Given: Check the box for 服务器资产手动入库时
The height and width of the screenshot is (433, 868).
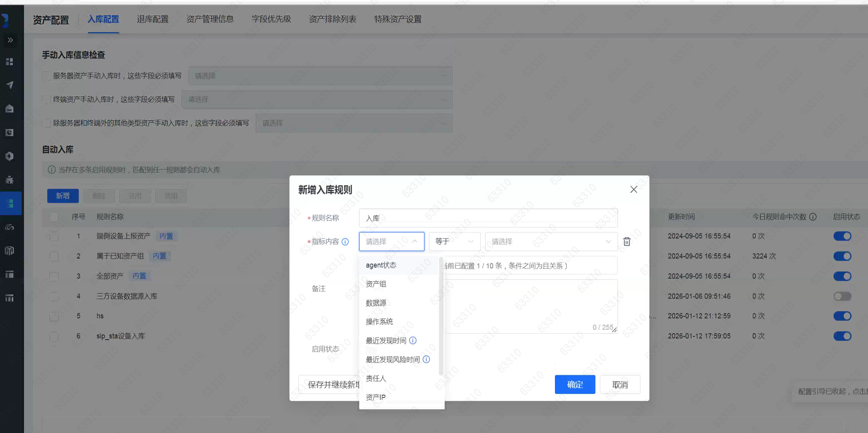Looking at the screenshot, I should (46, 76).
